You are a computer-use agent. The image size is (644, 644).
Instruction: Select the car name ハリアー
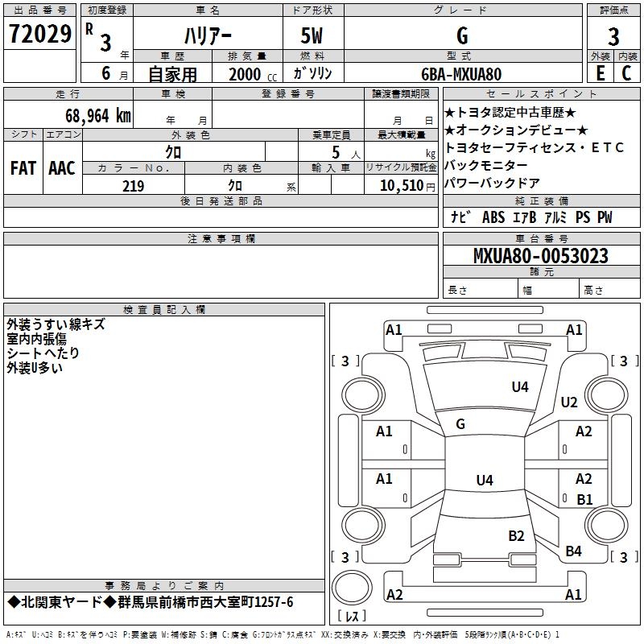(x=208, y=36)
